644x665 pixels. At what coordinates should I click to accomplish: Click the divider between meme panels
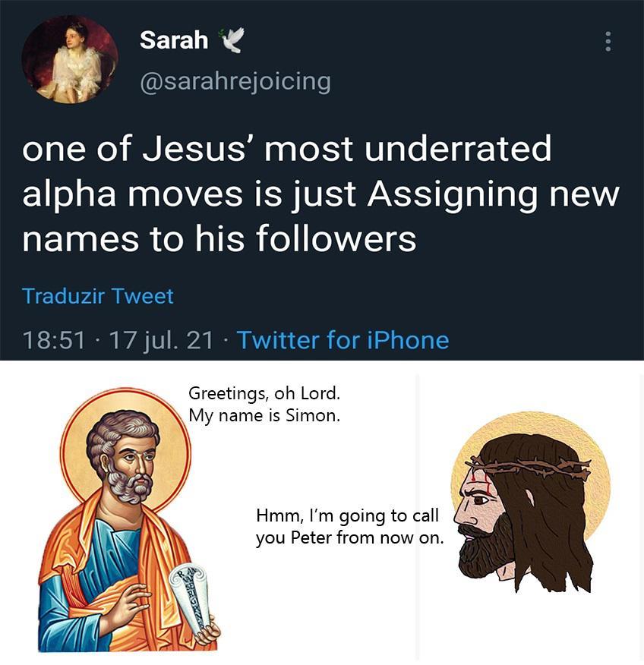pos(418,516)
